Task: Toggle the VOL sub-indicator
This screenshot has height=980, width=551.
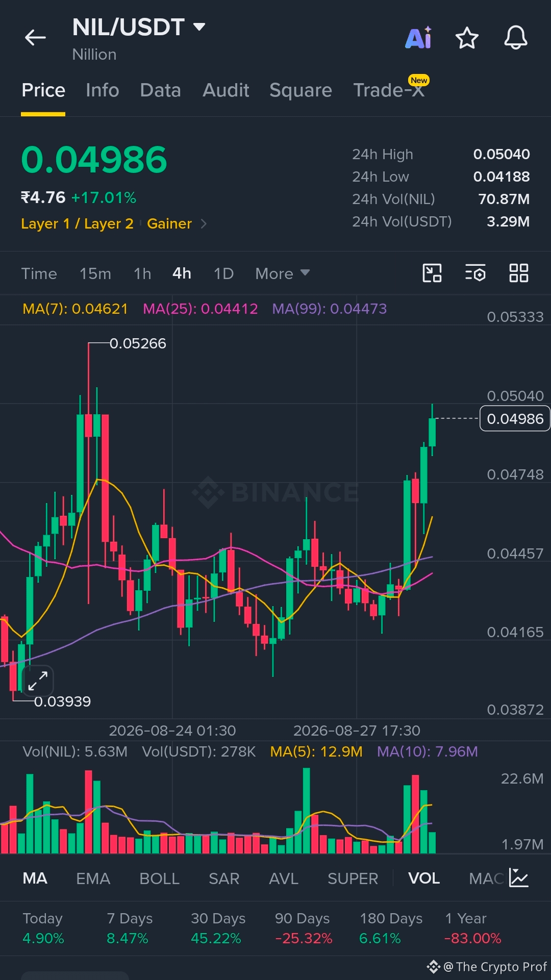Action: 424,878
